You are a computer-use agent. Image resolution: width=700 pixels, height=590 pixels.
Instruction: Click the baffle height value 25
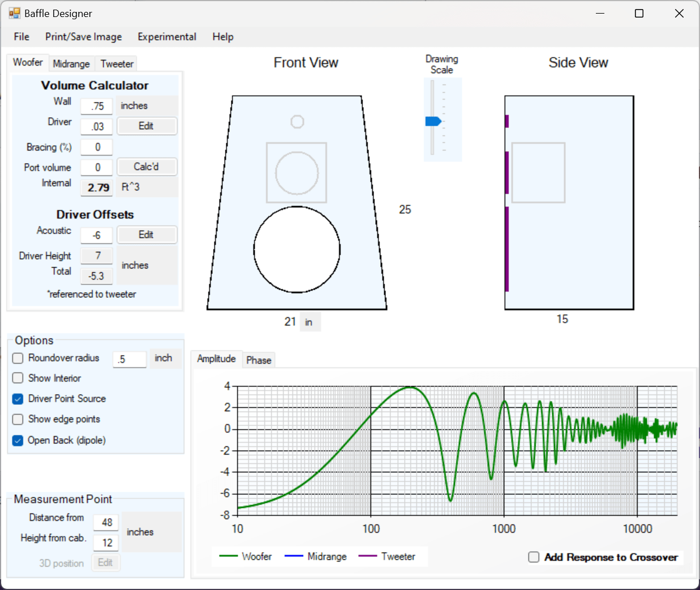405,210
